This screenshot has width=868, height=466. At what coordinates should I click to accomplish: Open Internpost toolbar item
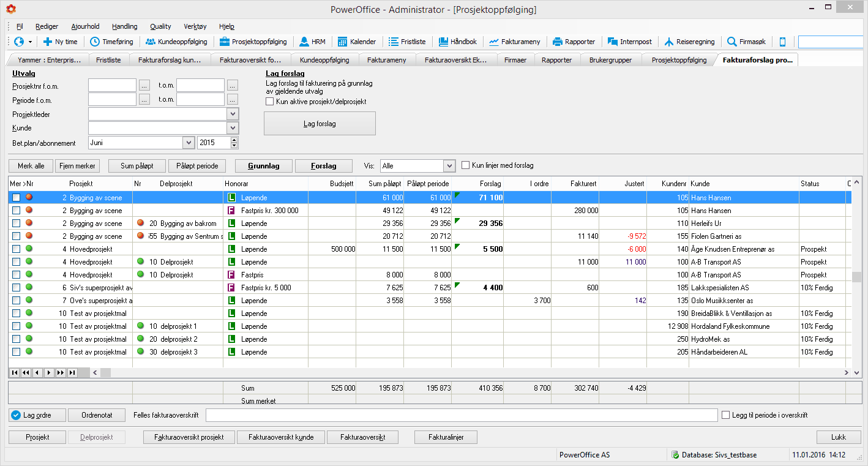click(x=630, y=42)
